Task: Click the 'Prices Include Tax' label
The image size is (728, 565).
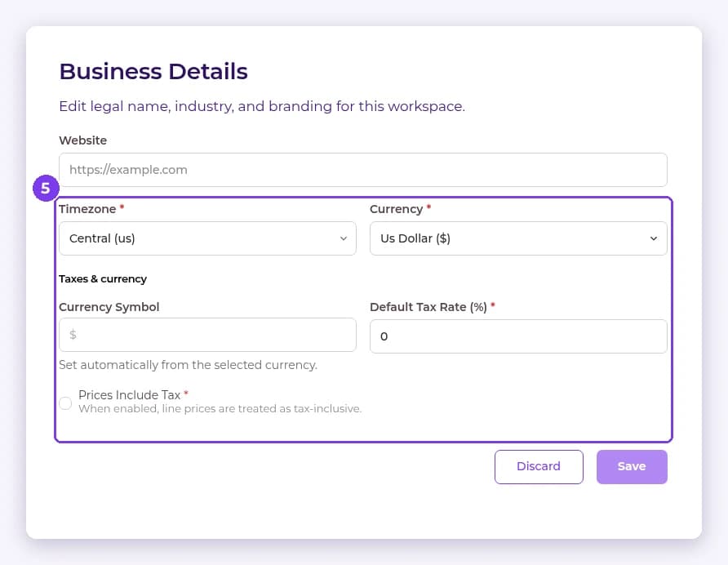Action: click(x=129, y=395)
